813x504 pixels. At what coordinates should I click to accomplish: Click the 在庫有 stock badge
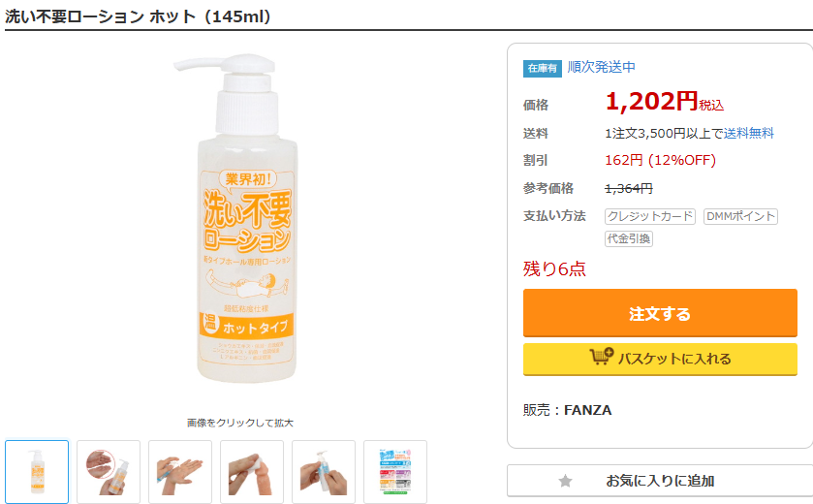(x=543, y=68)
